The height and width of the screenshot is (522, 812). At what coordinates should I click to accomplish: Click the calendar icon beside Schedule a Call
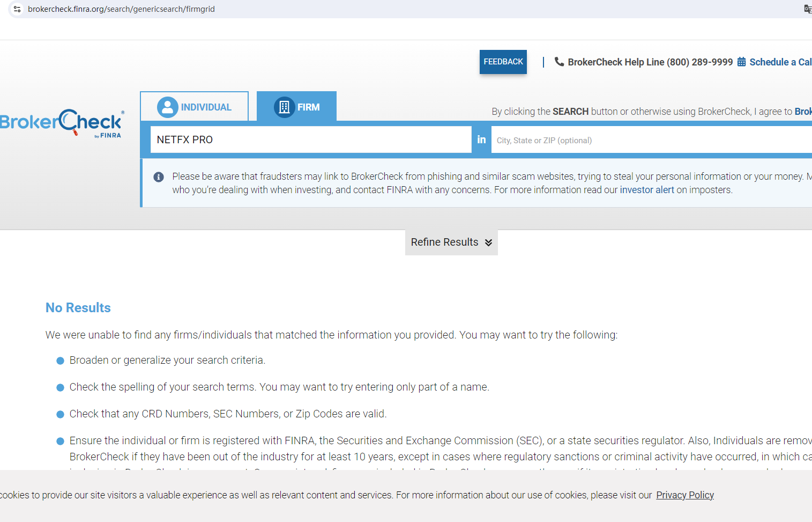[742, 62]
